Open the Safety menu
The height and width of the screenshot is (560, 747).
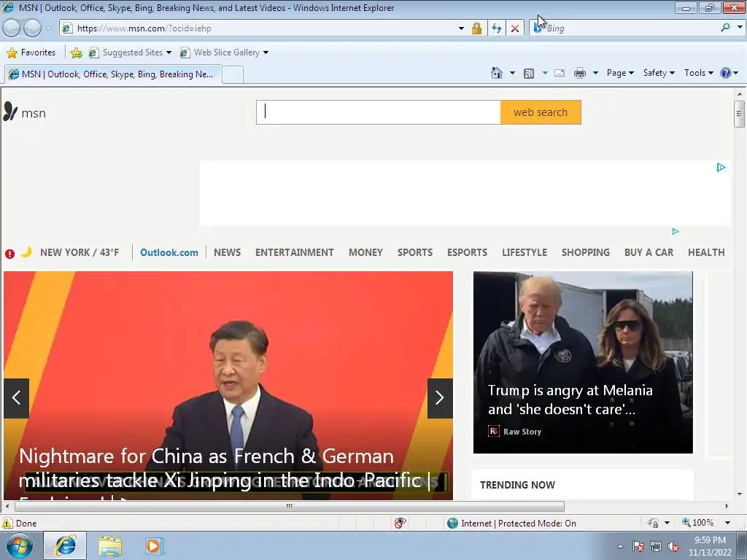[659, 73]
